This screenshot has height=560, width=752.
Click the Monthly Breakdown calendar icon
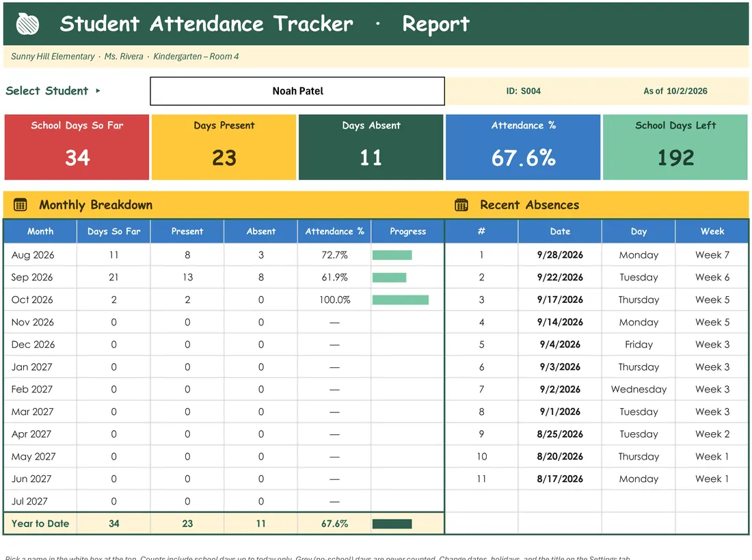[x=20, y=205]
